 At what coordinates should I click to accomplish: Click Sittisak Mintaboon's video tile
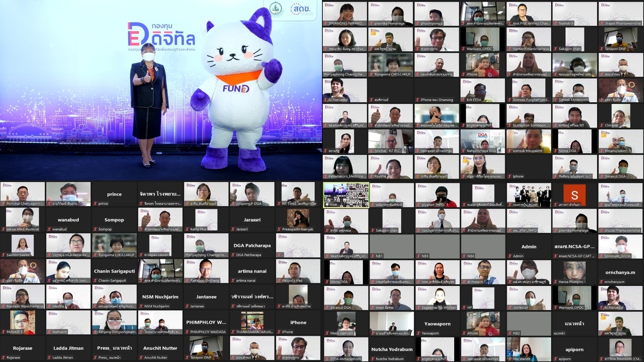(x=575, y=90)
